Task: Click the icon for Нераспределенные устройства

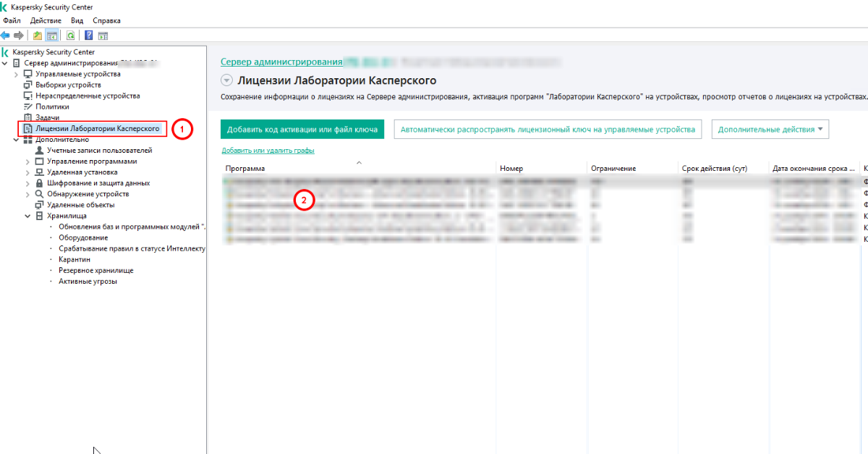Action: [x=29, y=96]
